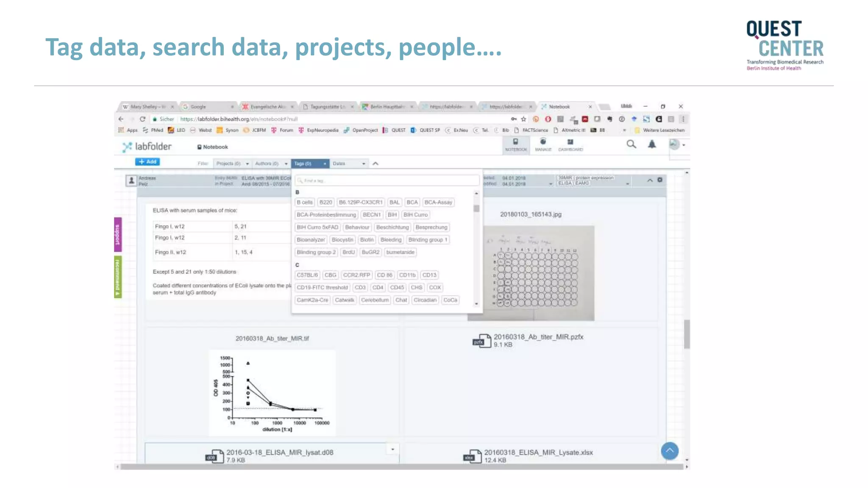Select the BCA-Assay tag
Viewport: 868px width, 488px height.
(x=438, y=202)
